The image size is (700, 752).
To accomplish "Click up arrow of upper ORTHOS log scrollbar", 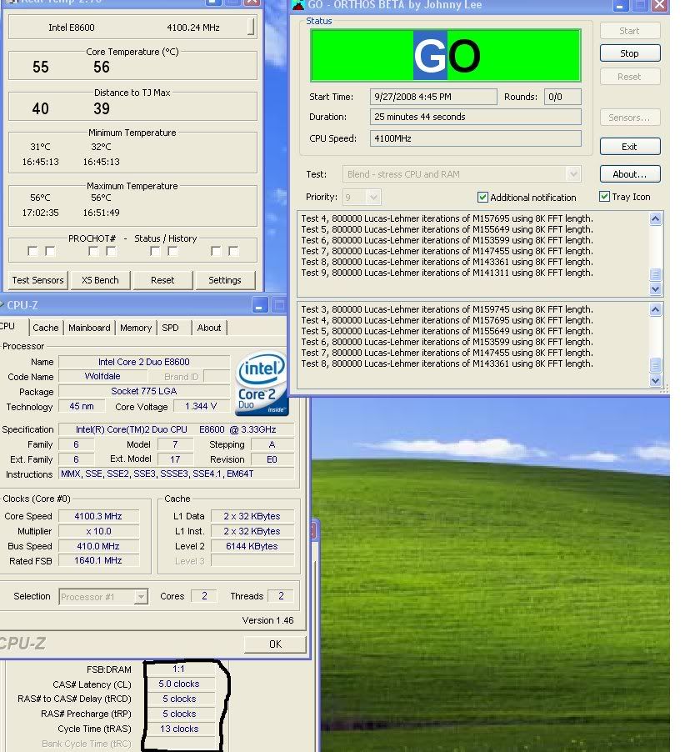I will (x=655, y=219).
